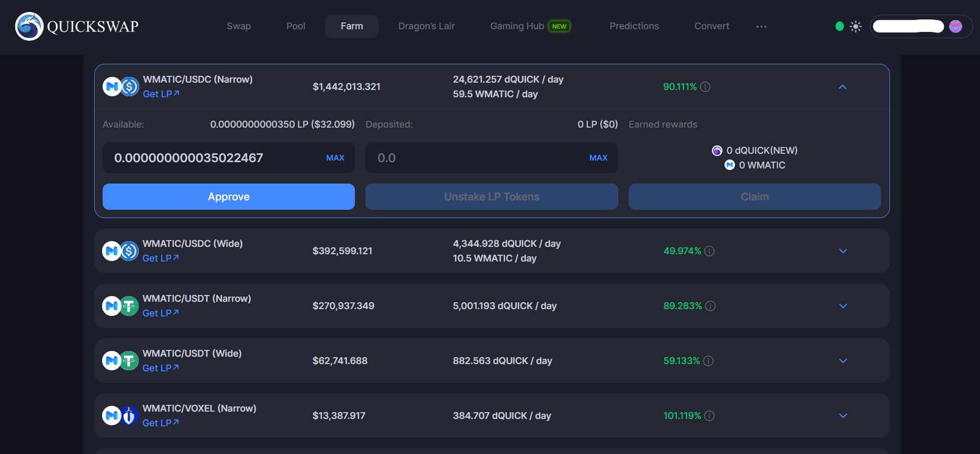Follow Get LP link for WMATIC/USDT (Wide)
The image size is (980, 454).
pyautogui.click(x=160, y=368)
